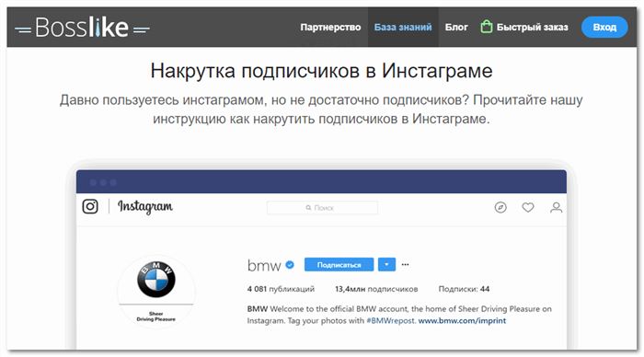Viewport: 644px width, 357px height.
Task: Click the Instagram camera logo icon
Action: point(90,206)
